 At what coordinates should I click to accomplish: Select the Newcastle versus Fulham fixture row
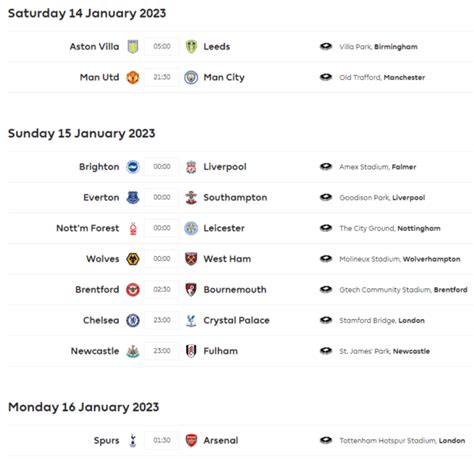[x=240, y=351]
